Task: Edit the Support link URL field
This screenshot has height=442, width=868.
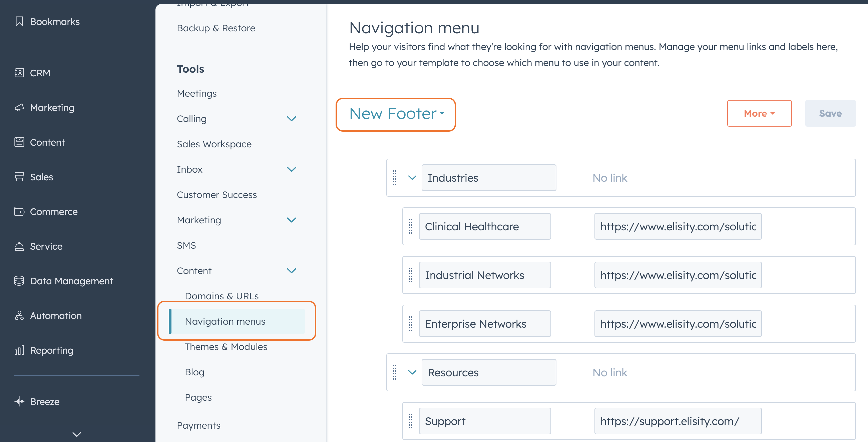Action: pos(678,421)
